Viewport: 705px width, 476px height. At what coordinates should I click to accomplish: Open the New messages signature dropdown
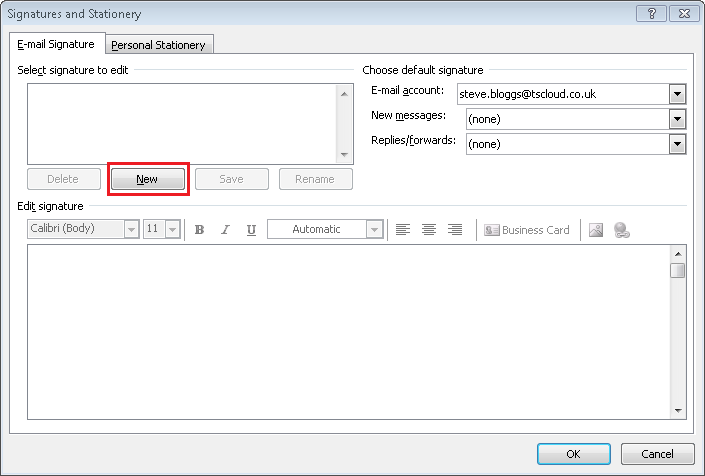[677, 119]
